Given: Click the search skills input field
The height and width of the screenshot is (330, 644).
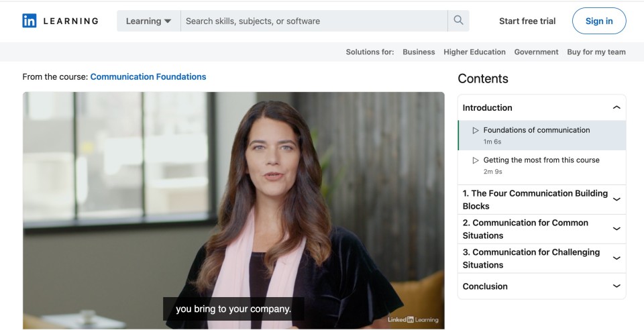Looking at the screenshot, I should point(314,21).
